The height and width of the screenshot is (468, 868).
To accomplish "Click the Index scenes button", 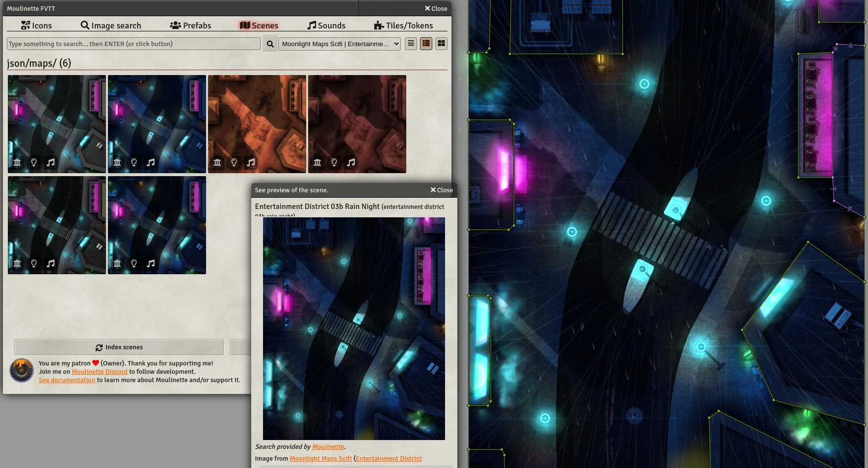I will 119,347.
